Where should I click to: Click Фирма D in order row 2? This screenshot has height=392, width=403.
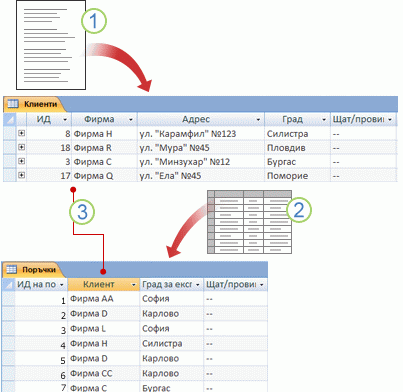(x=104, y=314)
